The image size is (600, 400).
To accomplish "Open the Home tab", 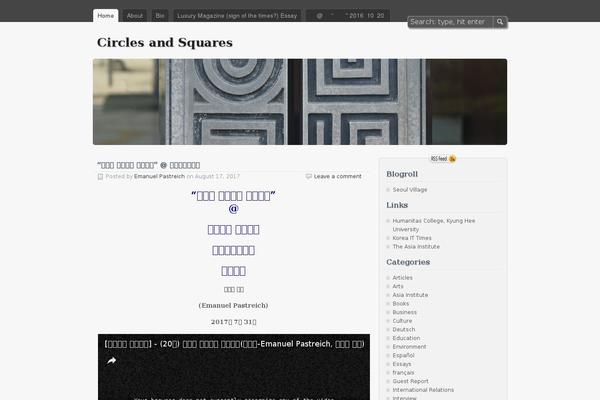I will pos(106,16).
